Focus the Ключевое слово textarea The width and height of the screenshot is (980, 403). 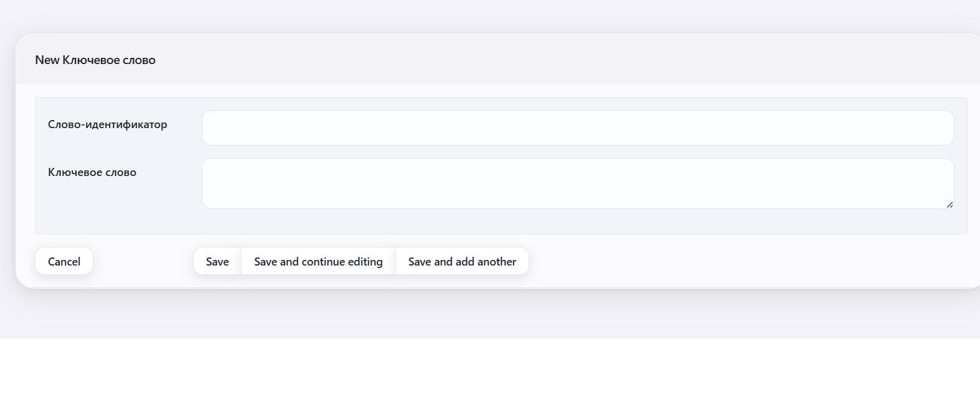tap(577, 183)
